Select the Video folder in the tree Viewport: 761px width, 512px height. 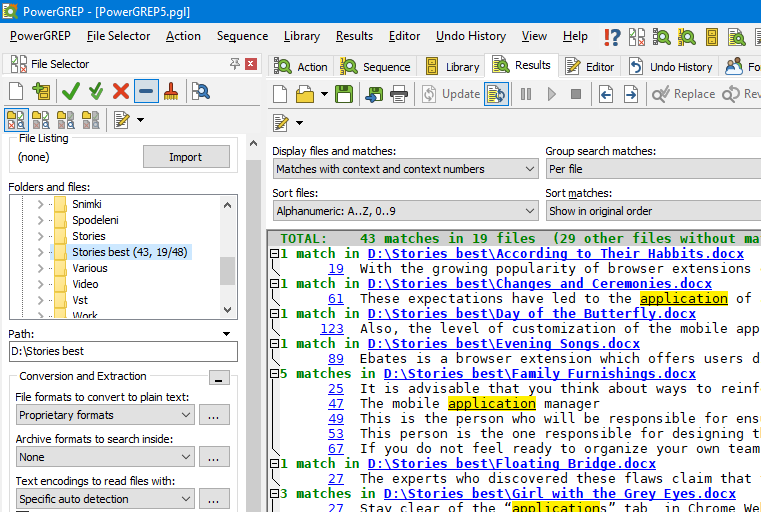85,284
